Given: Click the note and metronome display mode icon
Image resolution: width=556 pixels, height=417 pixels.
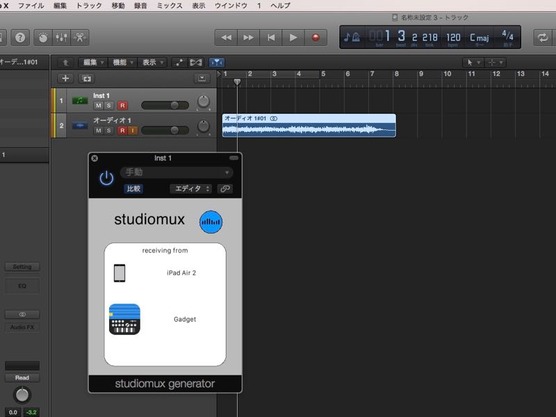Looking at the screenshot, I should (352, 37).
